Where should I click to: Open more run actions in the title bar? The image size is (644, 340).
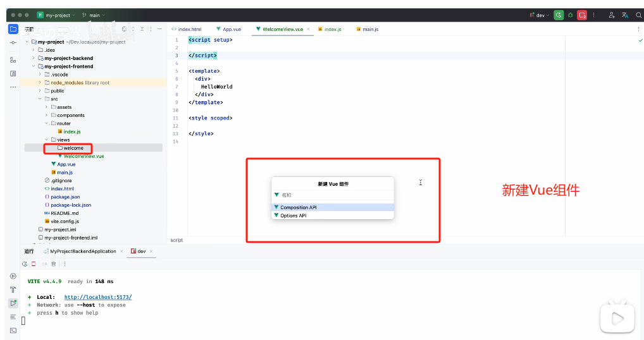(x=593, y=15)
